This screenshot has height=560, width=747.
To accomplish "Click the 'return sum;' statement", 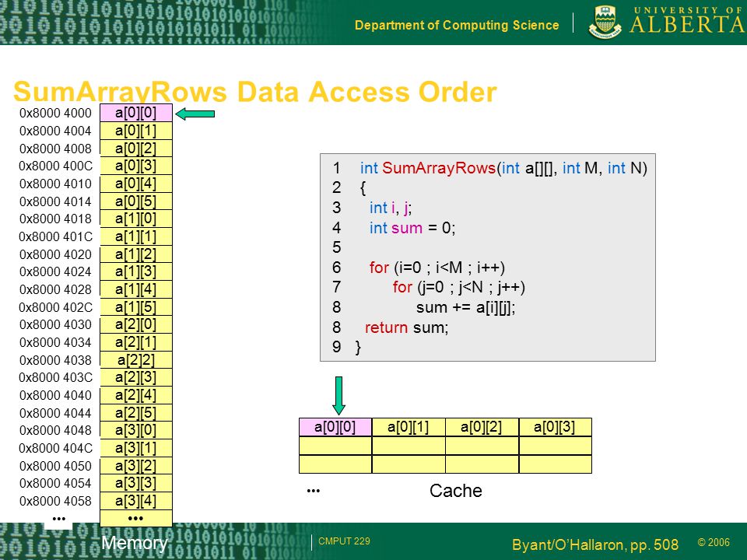I will 406,327.
